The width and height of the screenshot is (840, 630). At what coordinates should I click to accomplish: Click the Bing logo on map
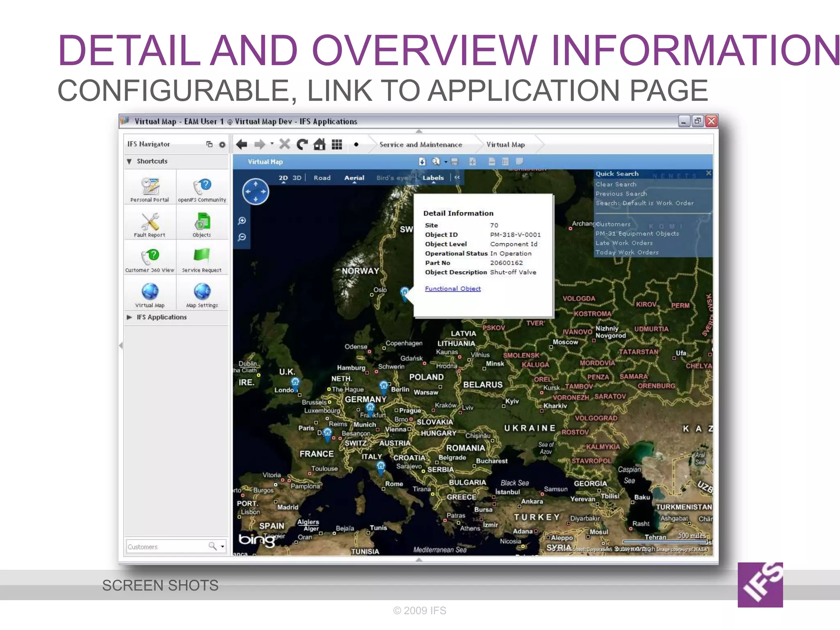(x=257, y=540)
